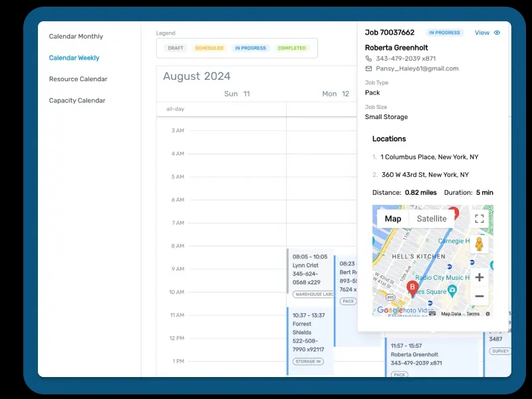
Task: Click the August 2024 heading
Action: coord(197,76)
